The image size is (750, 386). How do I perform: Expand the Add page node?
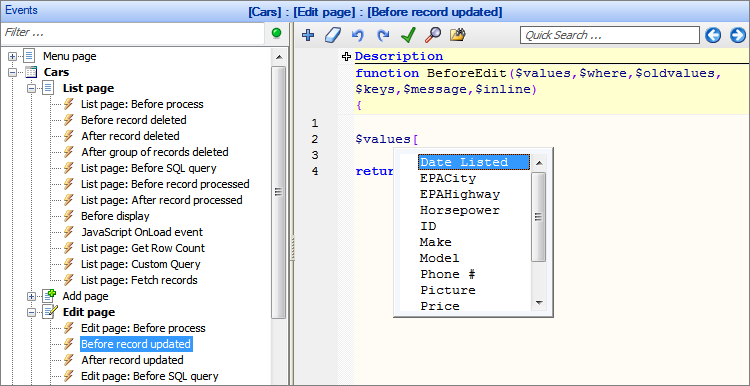(32, 297)
